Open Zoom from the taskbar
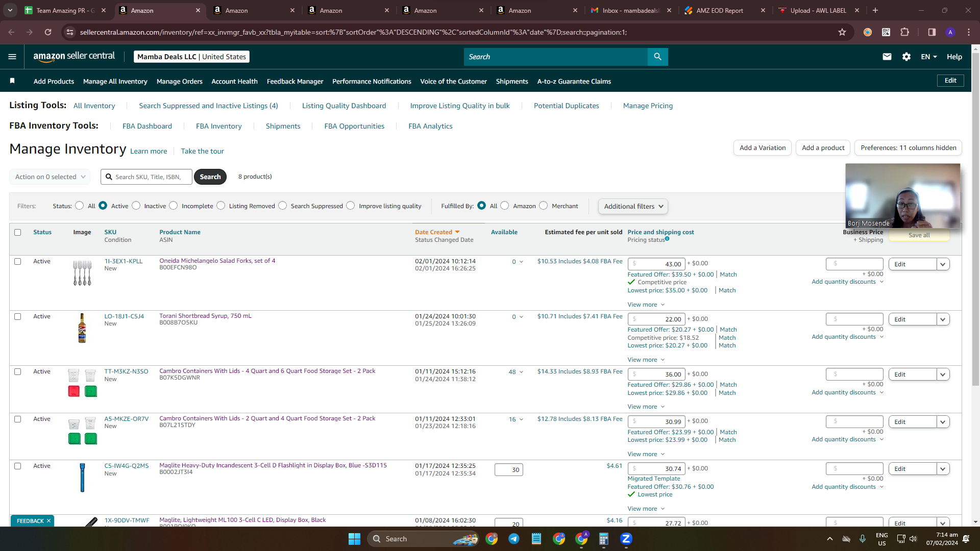This screenshot has width=980, height=551. (626, 539)
